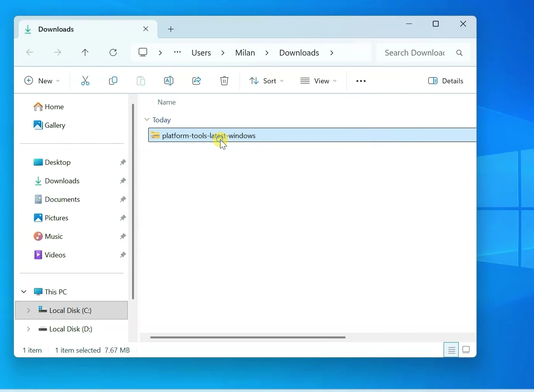Collapse the Today group

[x=147, y=120]
